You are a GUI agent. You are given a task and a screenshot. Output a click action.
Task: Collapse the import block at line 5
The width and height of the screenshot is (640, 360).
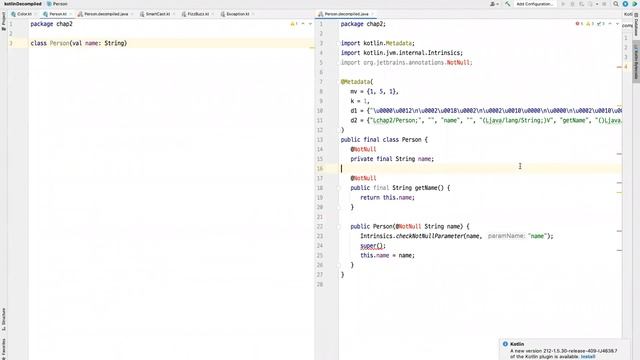[x=338, y=62]
